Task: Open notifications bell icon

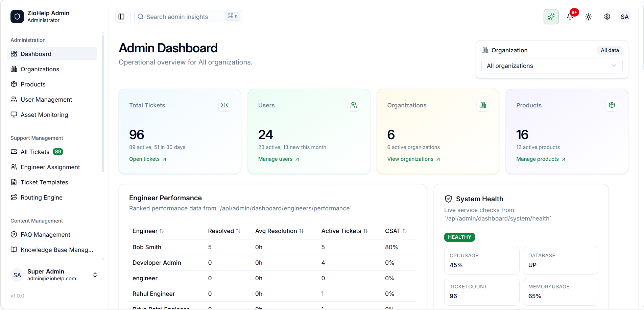Action: pos(570,17)
